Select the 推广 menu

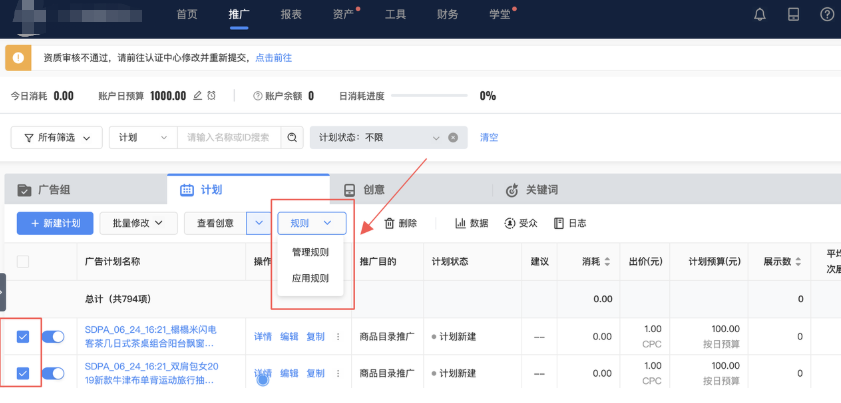(239, 14)
